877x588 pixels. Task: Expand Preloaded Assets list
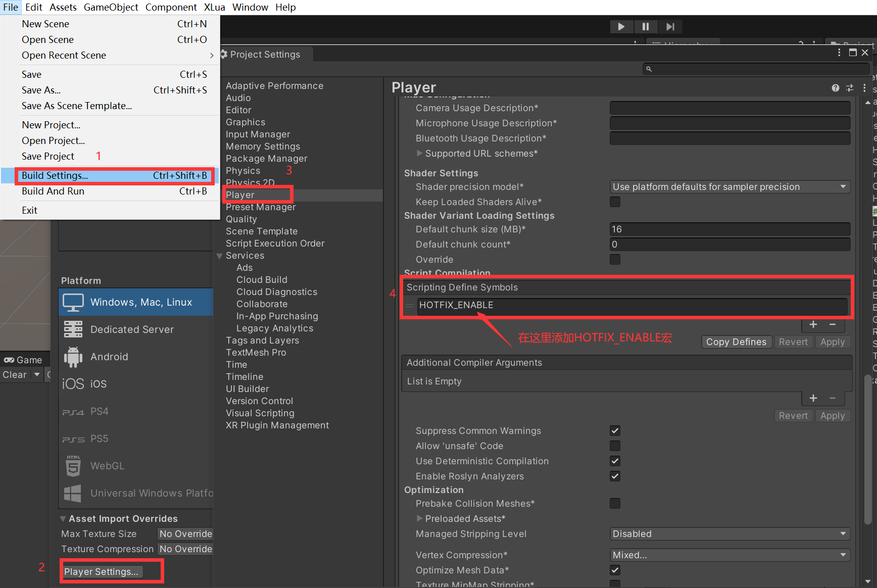(x=419, y=518)
